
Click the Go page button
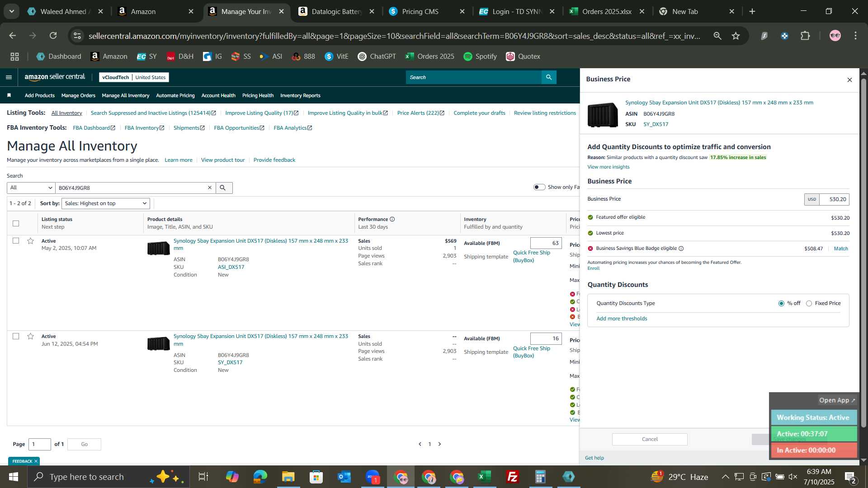[x=84, y=444]
